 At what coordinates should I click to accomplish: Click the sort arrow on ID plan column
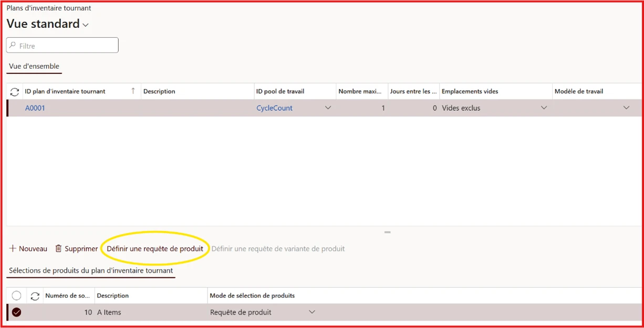(x=133, y=91)
